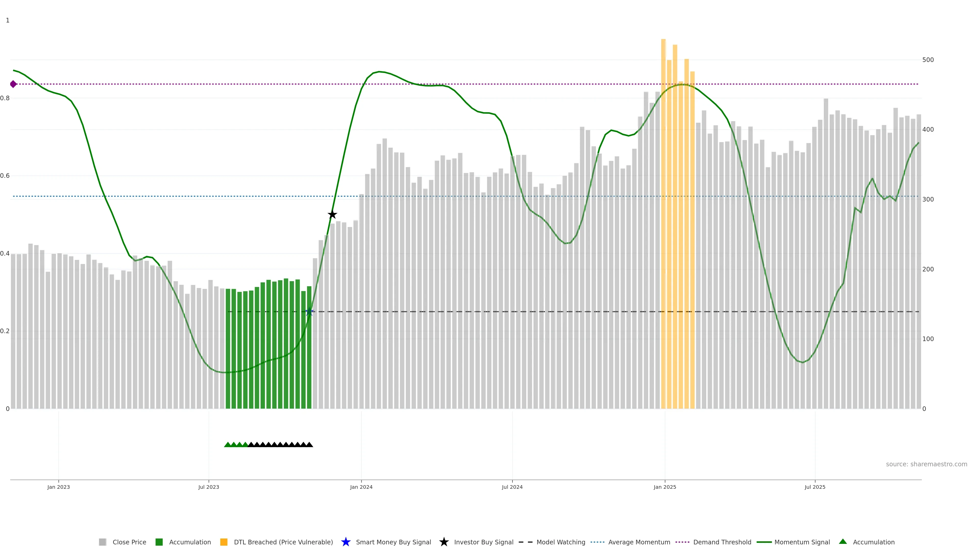Toggle the Momentum Signal legend label

[x=802, y=542]
